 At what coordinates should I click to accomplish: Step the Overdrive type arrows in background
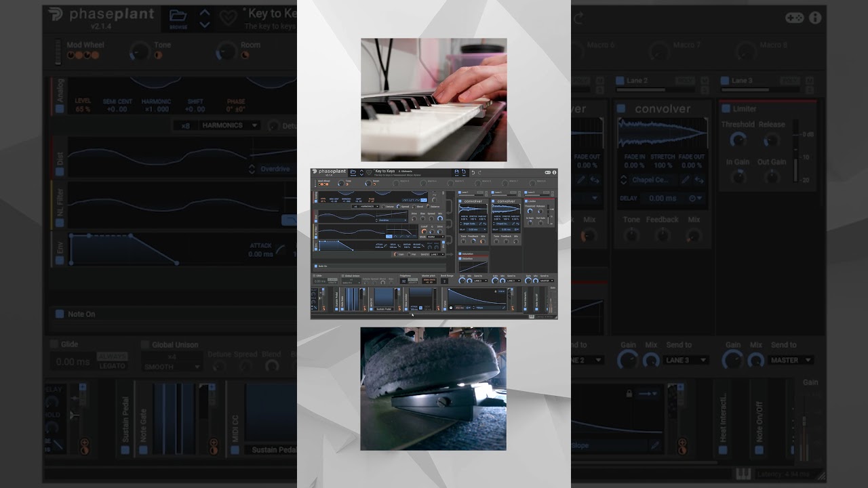pos(252,169)
